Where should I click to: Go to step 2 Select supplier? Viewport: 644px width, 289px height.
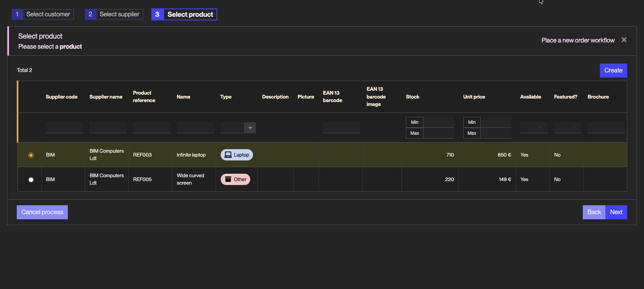(x=114, y=14)
